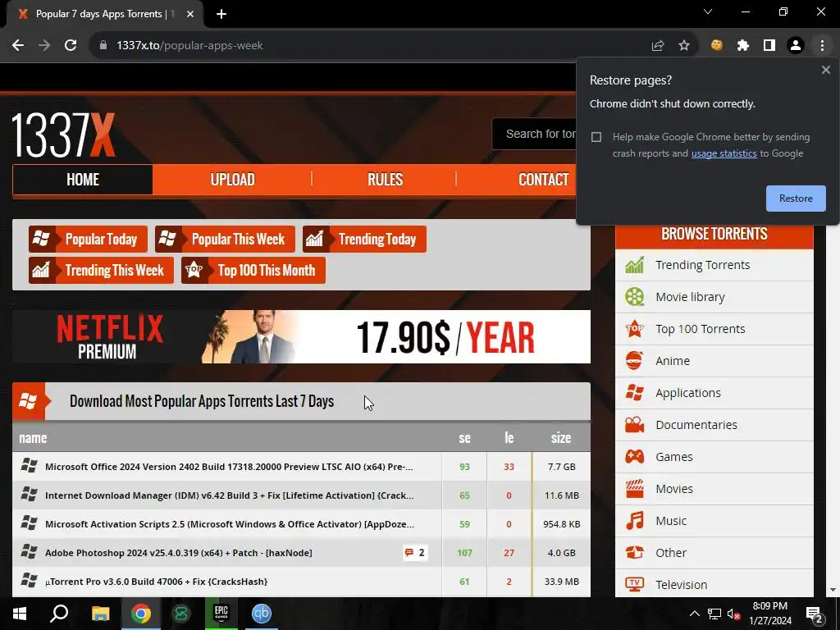Dismiss the Restore pages popup with X
This screenshot has width=840, height=630.
[825, 70]
